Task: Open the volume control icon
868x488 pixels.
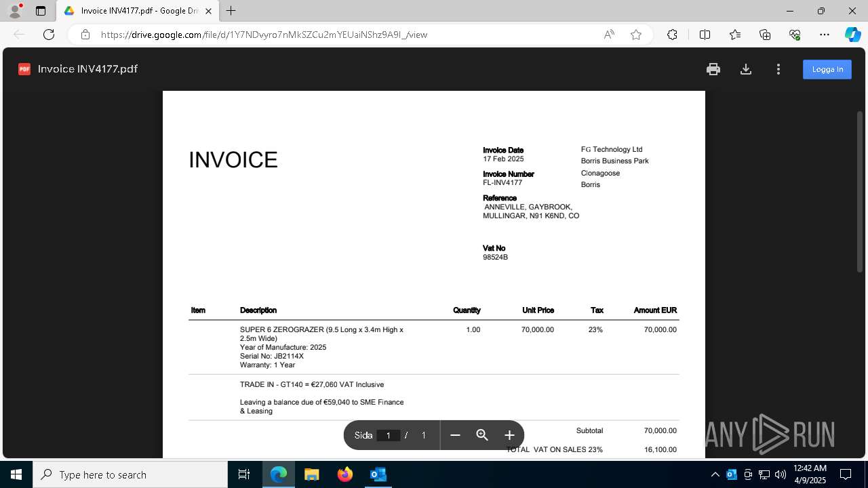Action: pos(780,474)
